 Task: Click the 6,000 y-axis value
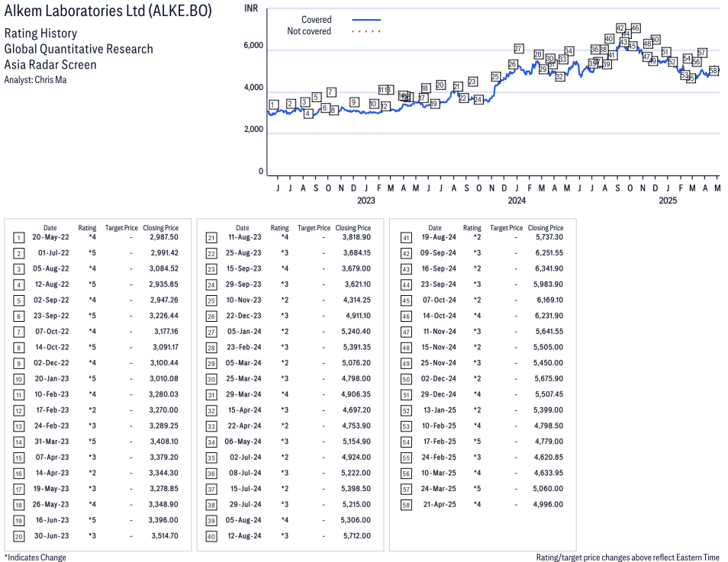pyautogui.click(x=253, y=46)
